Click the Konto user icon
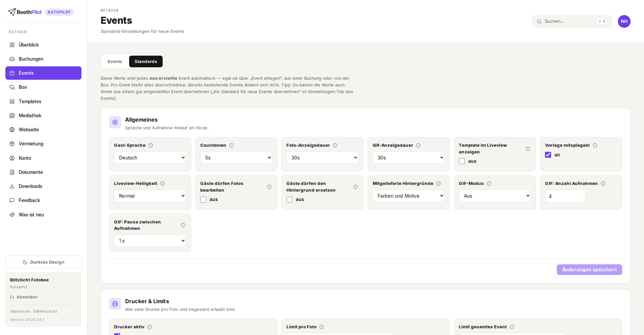The height and width of the screenshot is (335, 644). [12, 158]
